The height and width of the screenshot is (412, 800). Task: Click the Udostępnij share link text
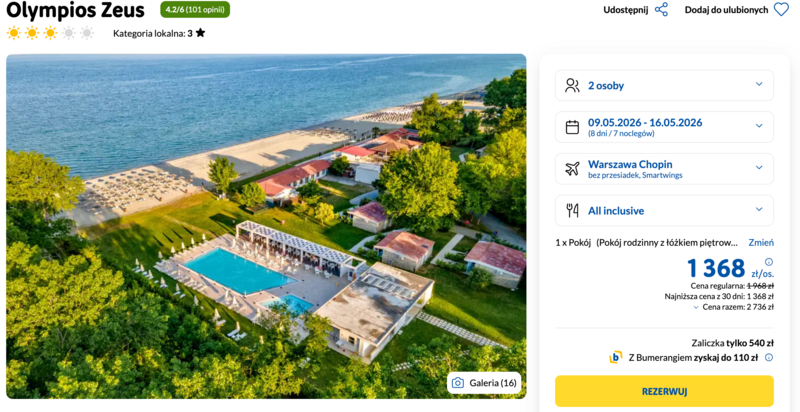tap(625, 10)
